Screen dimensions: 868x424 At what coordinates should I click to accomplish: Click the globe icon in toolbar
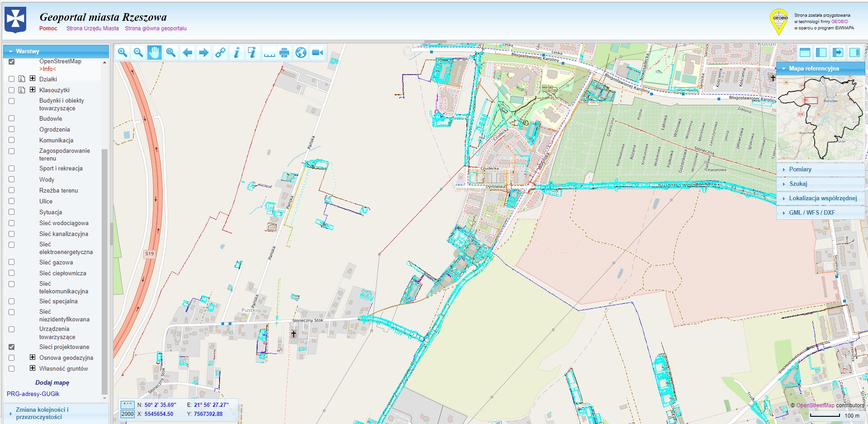pyautogui.click(x=301, y=52)
